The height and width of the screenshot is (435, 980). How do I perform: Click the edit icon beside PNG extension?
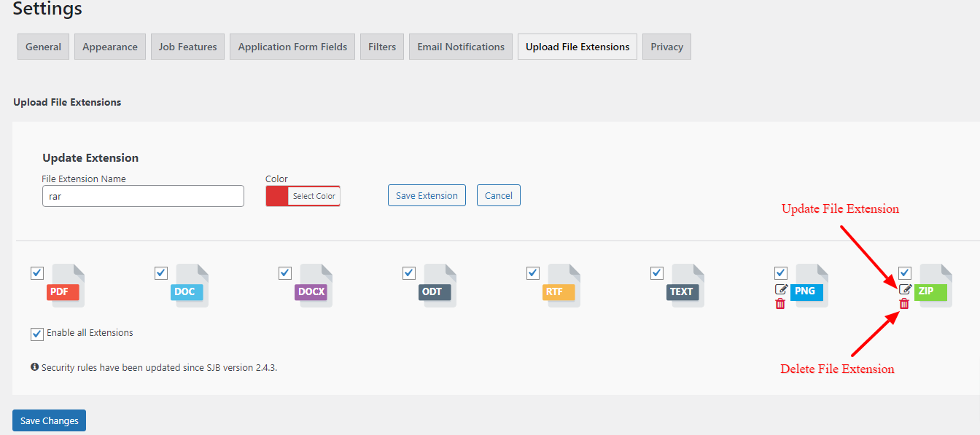pyautogui.click(x=781, y=289)
